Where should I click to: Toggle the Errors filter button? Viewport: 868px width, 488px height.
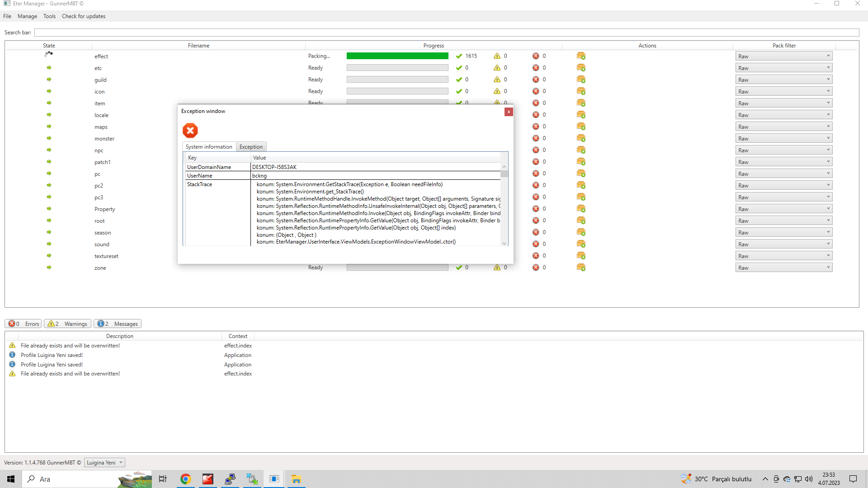tap(24, 324)
